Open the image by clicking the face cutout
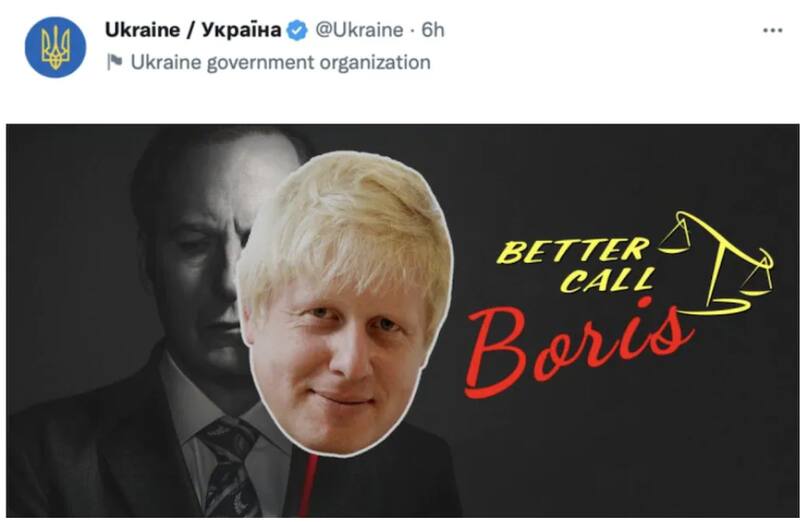This screenshot has height=522, width=800. (344, 302)
